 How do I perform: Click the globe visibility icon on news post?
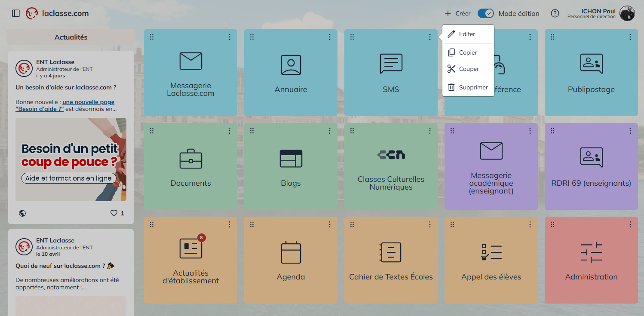[22, 213]
